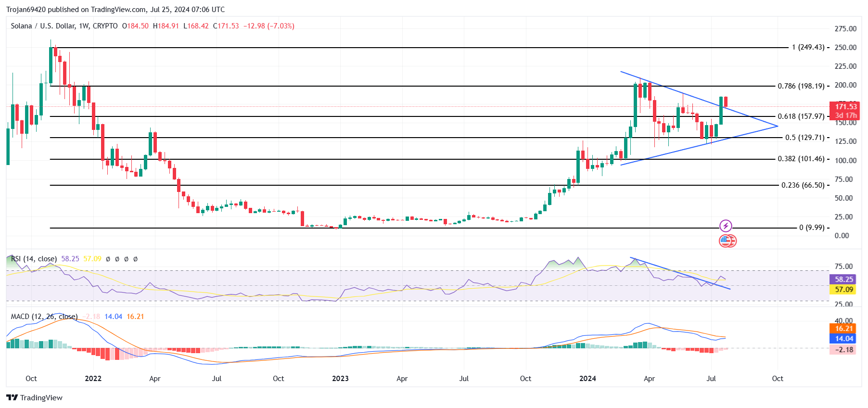The image size is (868, 408).
Task: Click the 100.00 price scale value
Action: click(x=845, y=161)
